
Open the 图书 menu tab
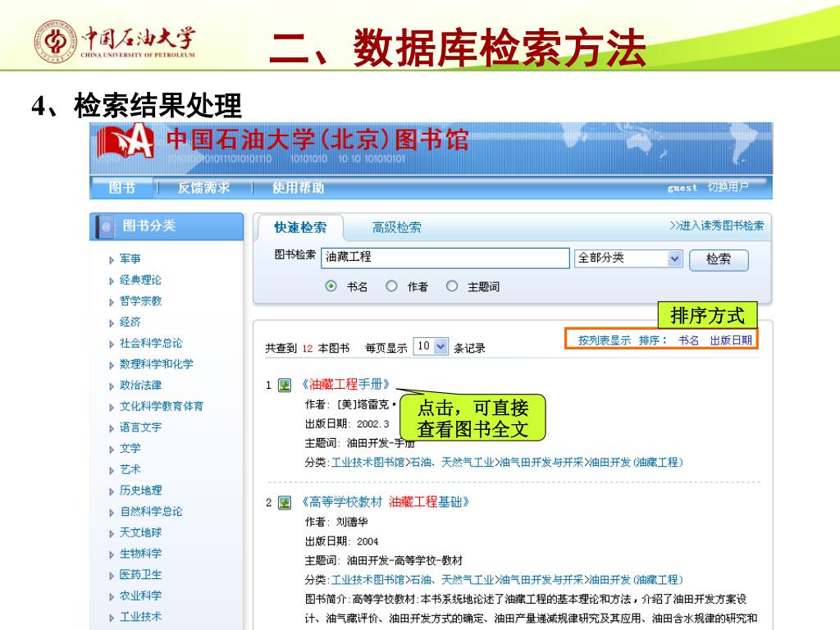(x=122, y=188)
